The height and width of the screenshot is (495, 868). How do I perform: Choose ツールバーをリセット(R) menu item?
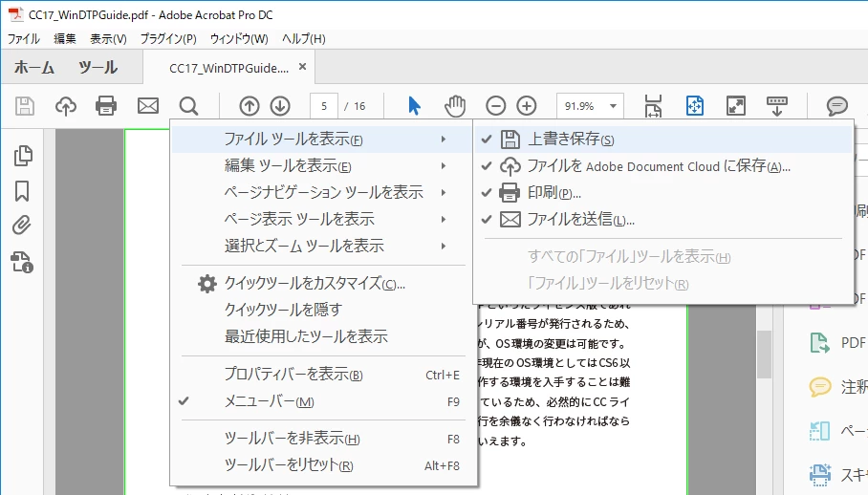[x=324, y=465]
